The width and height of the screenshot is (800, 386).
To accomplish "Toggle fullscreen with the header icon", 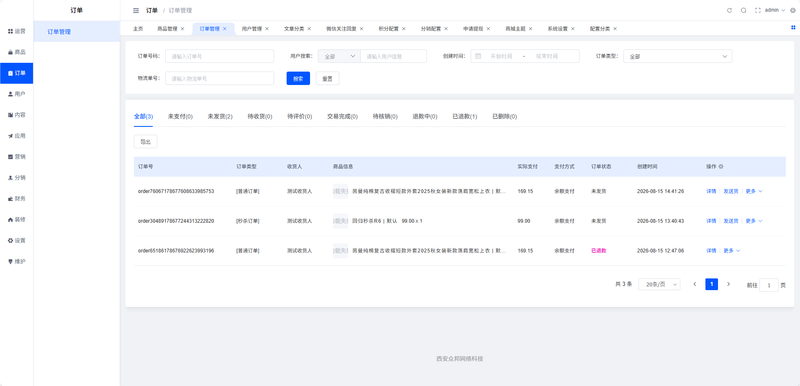I will coord(757,10).
